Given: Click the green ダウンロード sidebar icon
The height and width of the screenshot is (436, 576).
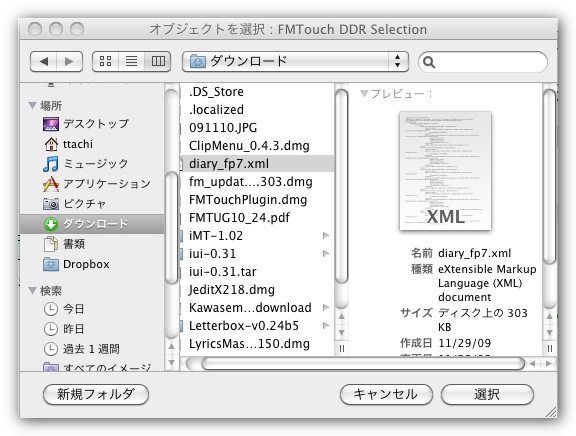Looking at the screenshot, I should (x=51, y=224).
